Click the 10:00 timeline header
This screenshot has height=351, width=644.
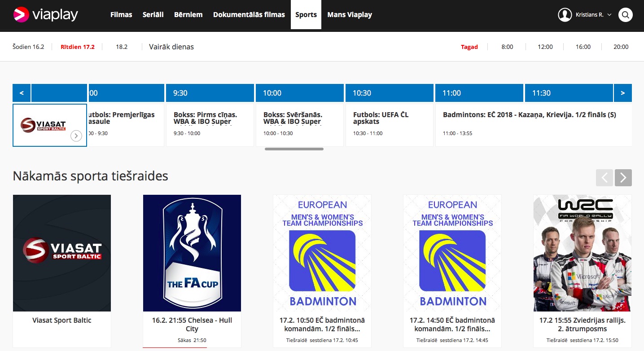coord(300,93)
